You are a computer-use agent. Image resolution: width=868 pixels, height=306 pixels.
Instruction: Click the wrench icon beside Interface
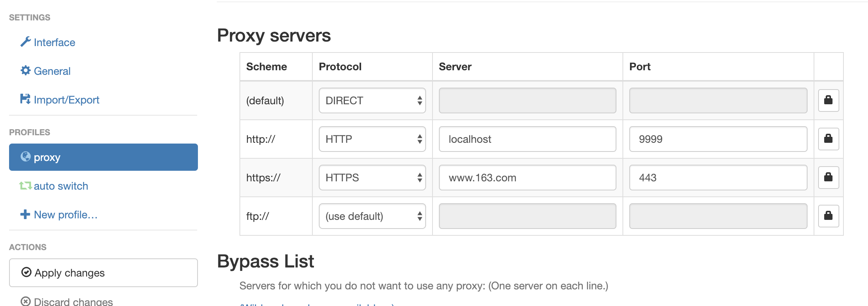[x=26, y=42]
